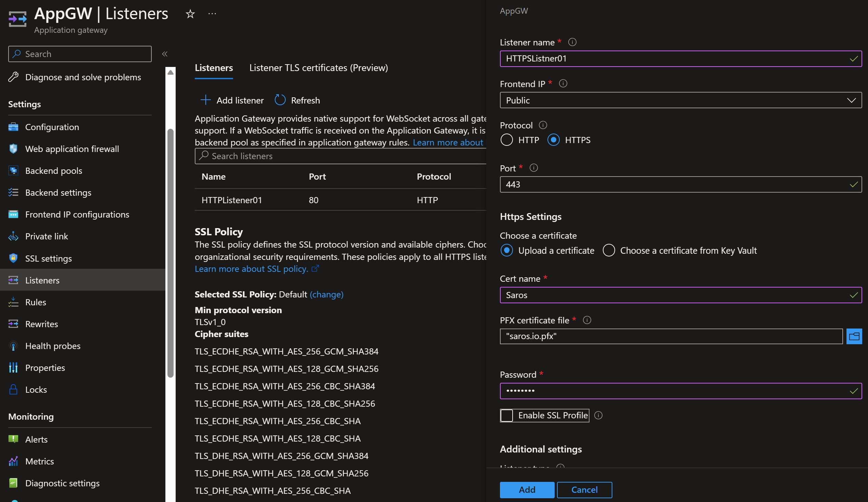
Task: Click info icon next to Listener name
Action: [x=572, y=42]
